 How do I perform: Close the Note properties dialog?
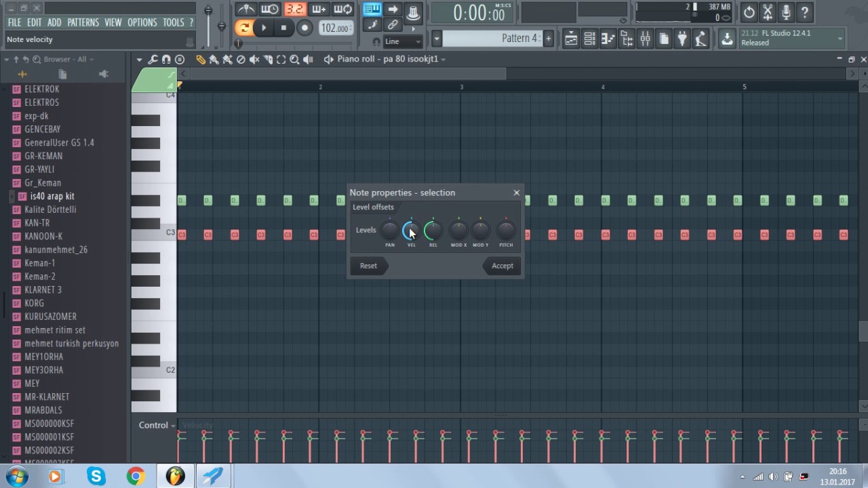click(x=517, y=192)
